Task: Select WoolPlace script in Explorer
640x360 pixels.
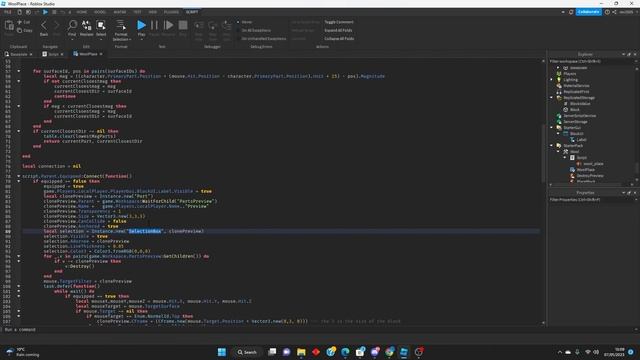Action: 585,169
